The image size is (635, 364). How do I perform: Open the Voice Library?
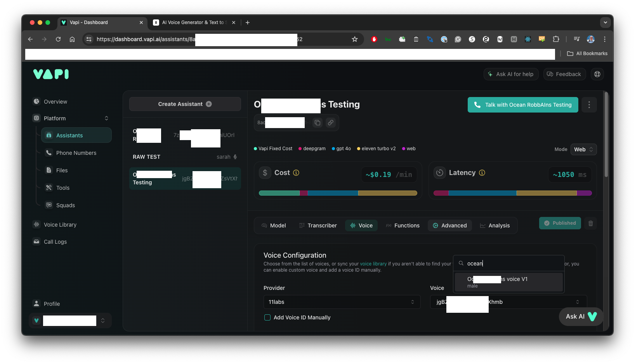click(60, 225)
